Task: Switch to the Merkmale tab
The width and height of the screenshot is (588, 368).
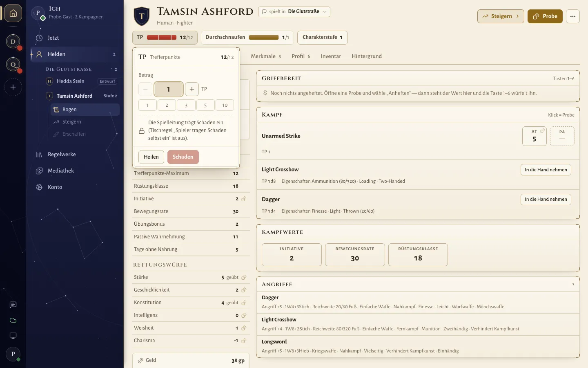Action: [x=266, y=56]
